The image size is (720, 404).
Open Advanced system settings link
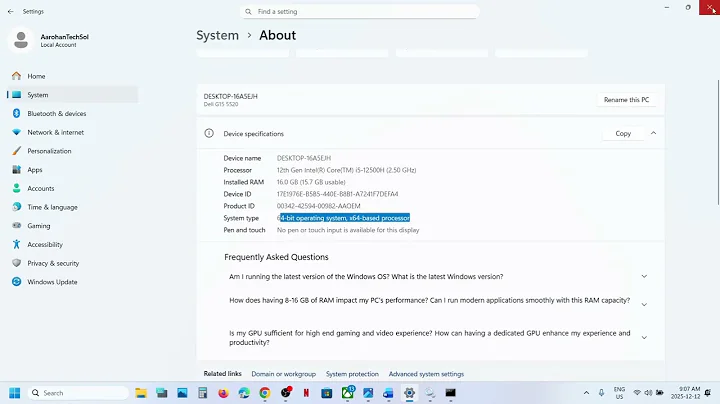pos(426,374)
